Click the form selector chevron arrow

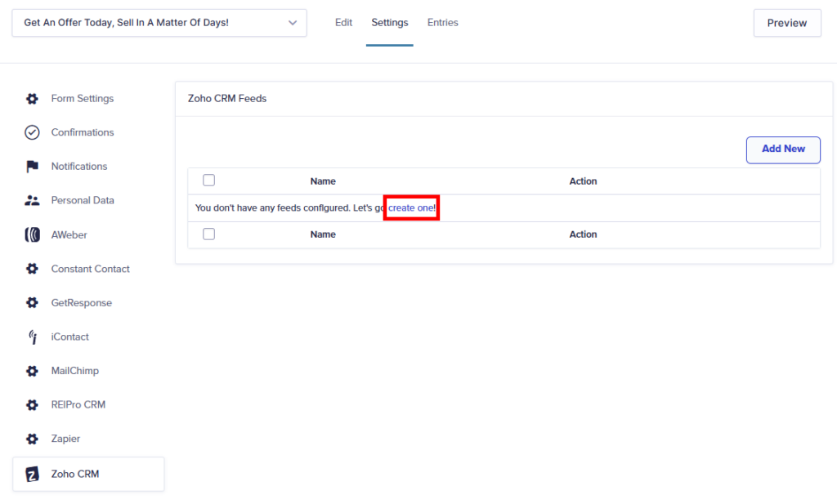pos(293,23)
